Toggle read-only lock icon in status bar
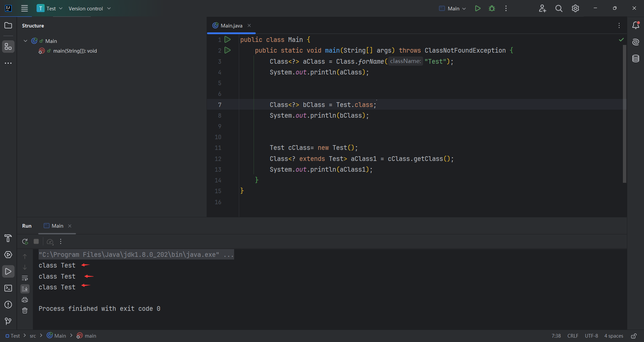644x342 pixels. tap(634, 336)
